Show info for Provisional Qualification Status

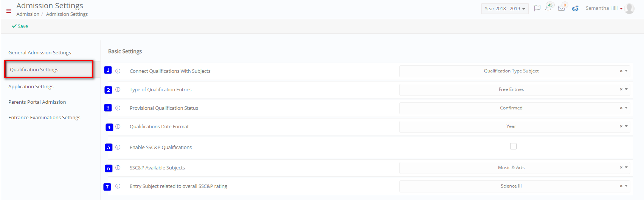click(x=118, y=108)
